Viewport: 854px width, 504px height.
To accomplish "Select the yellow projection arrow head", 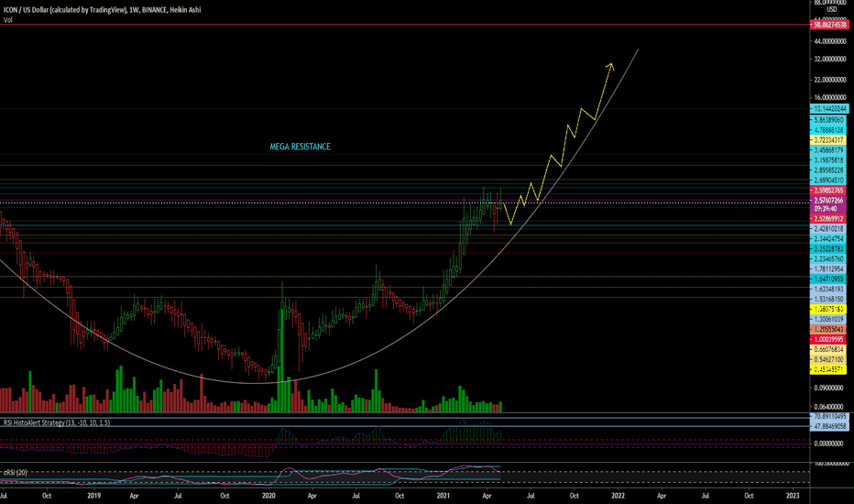I will tap(610, 67).
